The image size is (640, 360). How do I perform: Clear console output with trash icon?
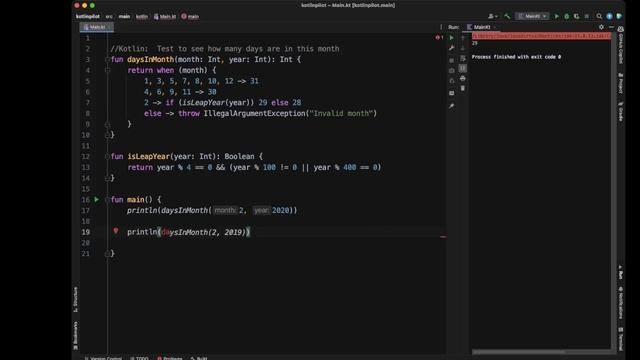click(x=462, y=88)
